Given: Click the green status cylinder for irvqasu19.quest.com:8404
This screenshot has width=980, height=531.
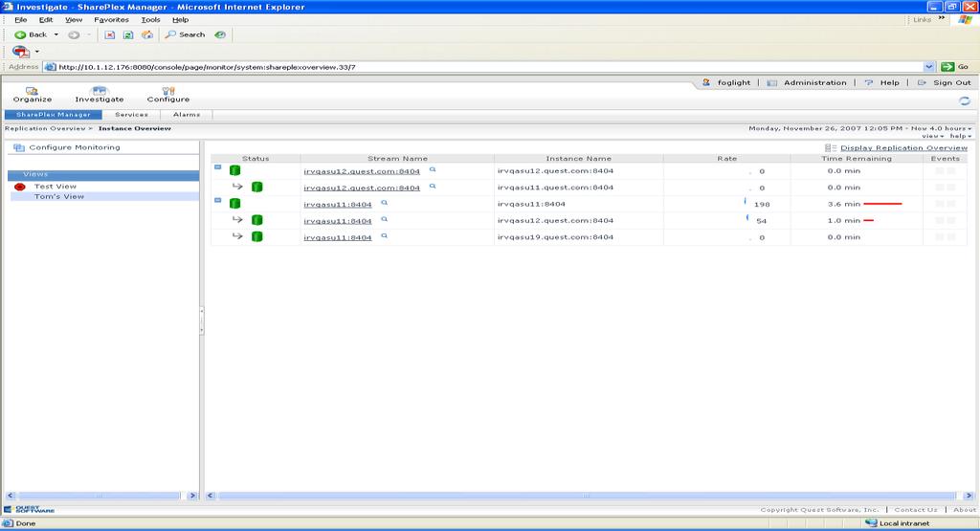Looking at the screenshot, I should (256, 236).
